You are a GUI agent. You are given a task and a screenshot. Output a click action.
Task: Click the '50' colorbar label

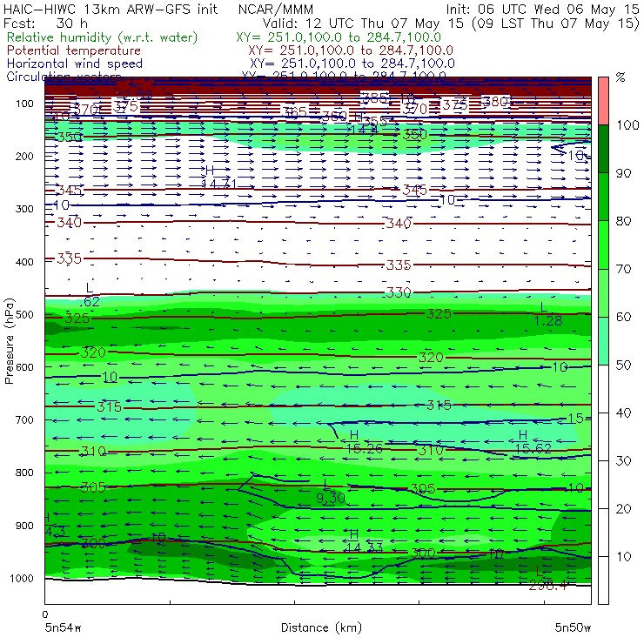[623, 366]
